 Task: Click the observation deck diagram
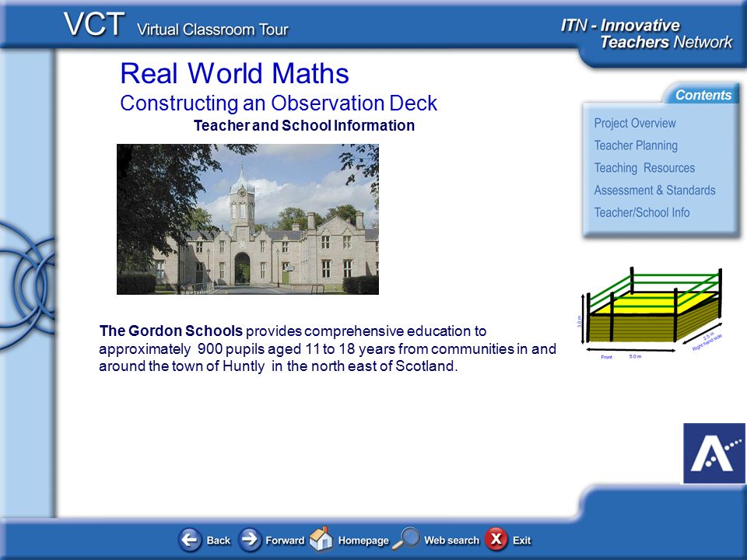[x=650, y=312]
